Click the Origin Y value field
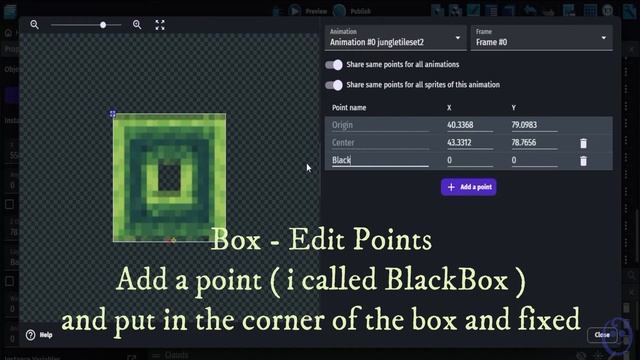Image resolution: width=640 pixels, height=360 pixels. 534,125
